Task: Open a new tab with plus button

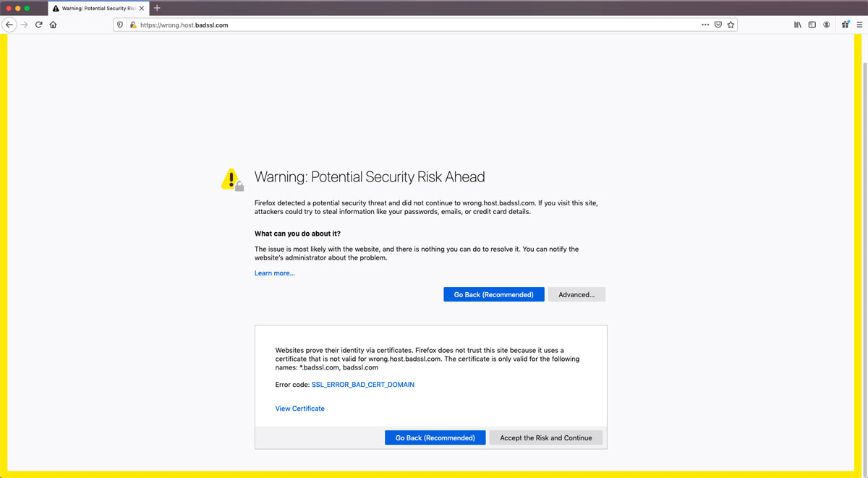Action: [157, 8]
